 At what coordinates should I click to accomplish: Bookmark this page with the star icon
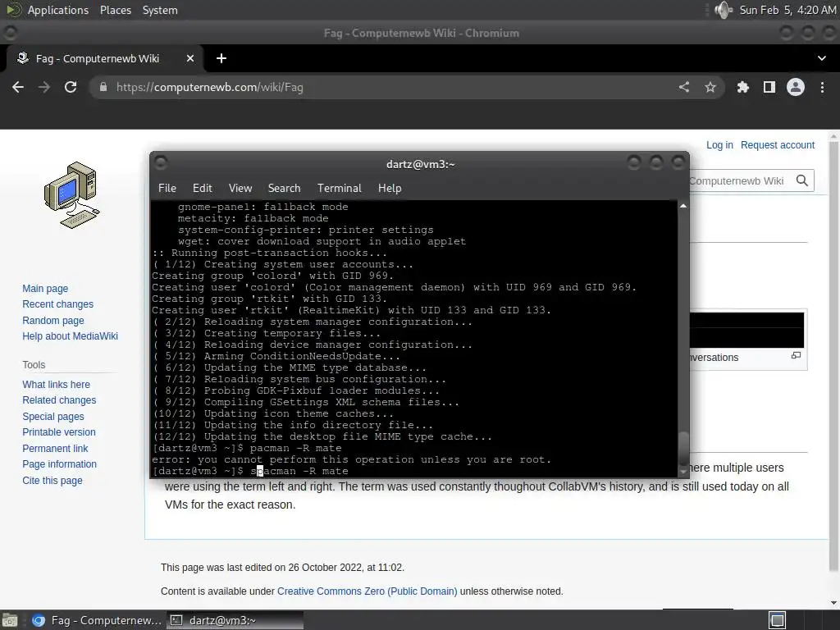tap(710, 87)
